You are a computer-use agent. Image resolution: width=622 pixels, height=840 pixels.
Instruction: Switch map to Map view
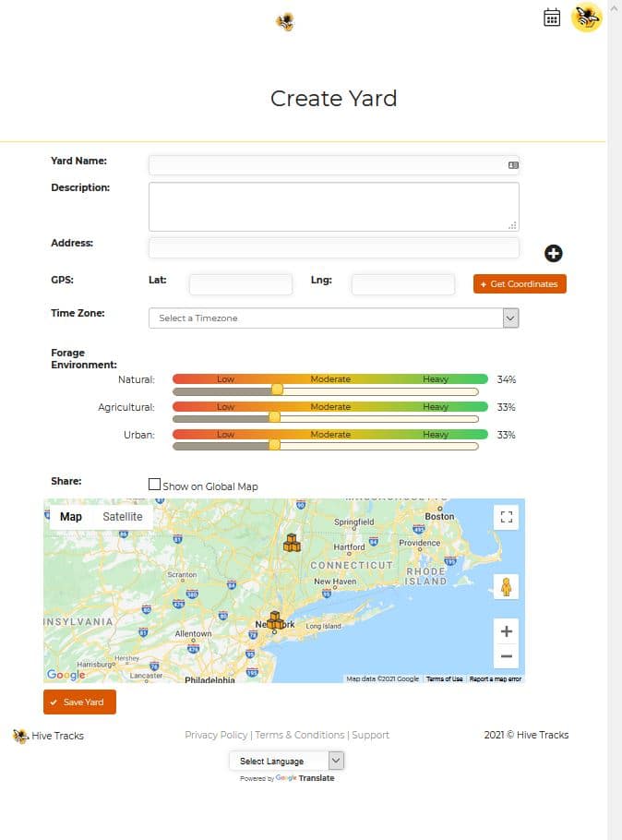[71, 517]
